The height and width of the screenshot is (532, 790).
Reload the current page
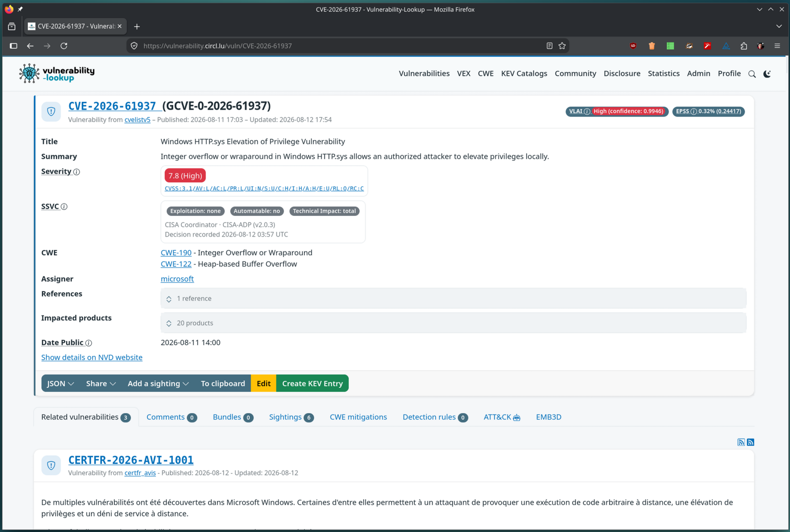click(64, 46)
